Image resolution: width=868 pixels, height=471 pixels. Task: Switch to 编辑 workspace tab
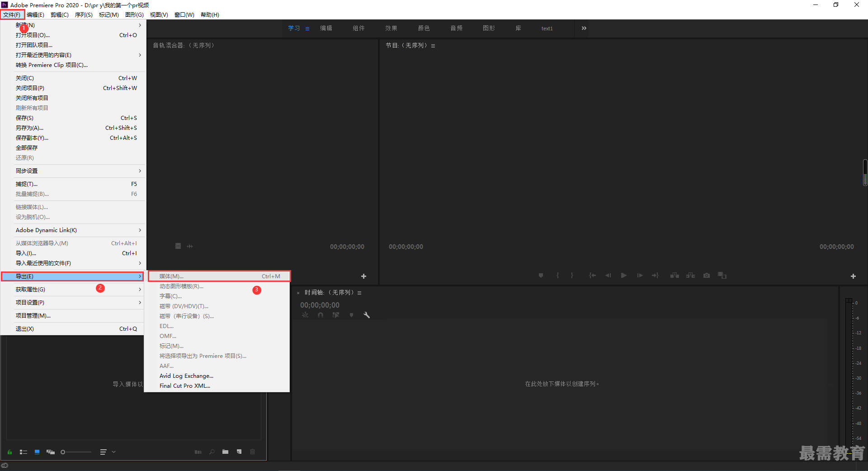326,28
